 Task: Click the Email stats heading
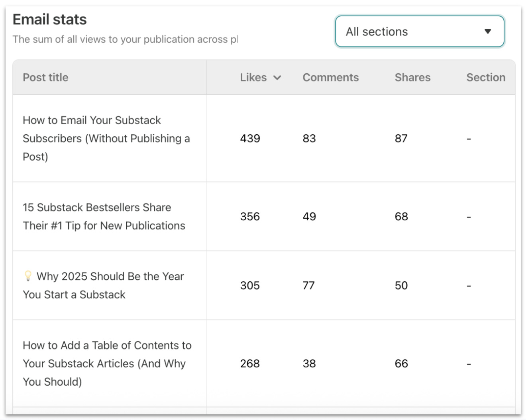50,20
